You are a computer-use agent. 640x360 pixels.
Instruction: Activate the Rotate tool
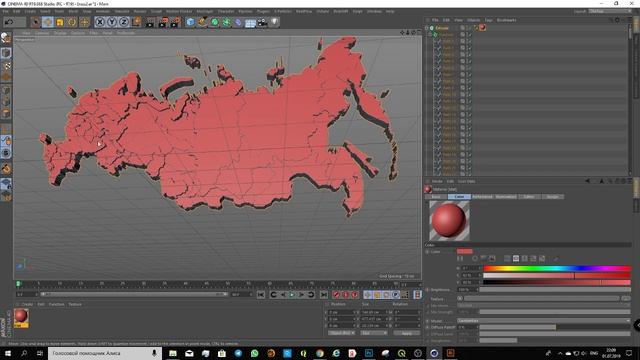[72, 22]
